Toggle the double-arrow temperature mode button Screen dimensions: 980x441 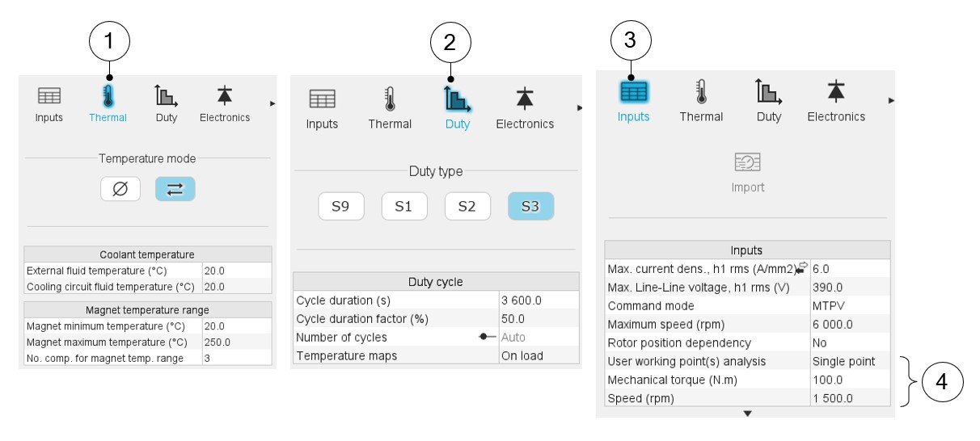coord(175,189)
